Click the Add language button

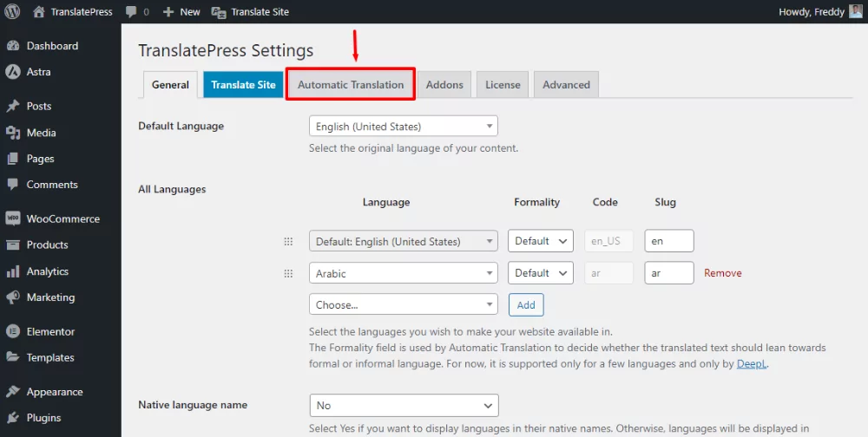click(526, 305)
